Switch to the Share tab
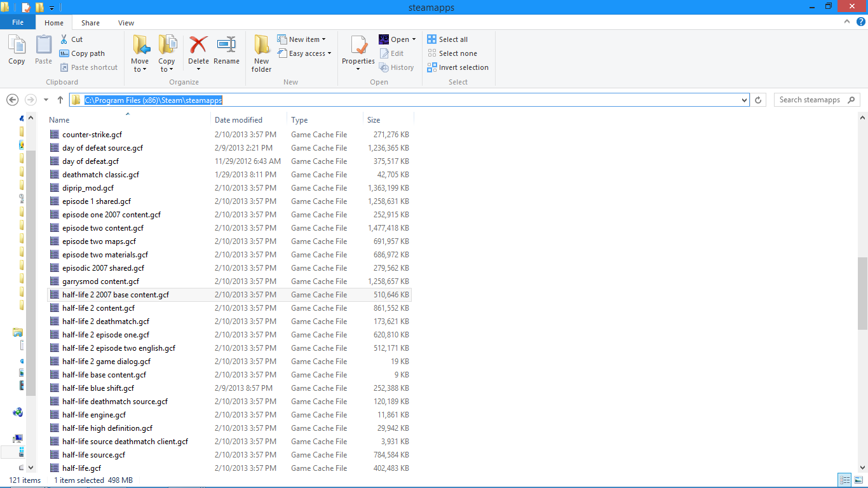Image resolution: width=868 pixels, height=488 pixels. [x=90, y=23]
